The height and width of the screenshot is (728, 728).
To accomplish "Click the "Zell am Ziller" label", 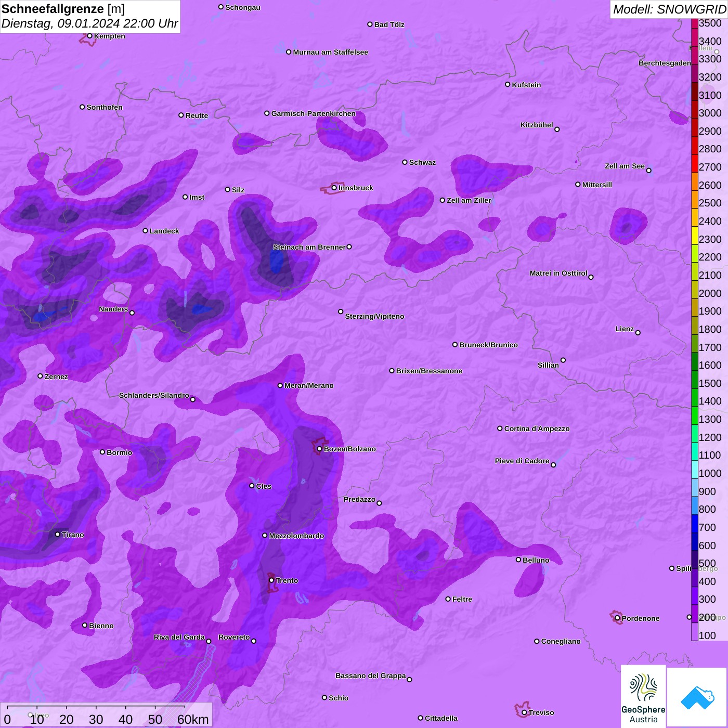I will [x=469, y=200].
